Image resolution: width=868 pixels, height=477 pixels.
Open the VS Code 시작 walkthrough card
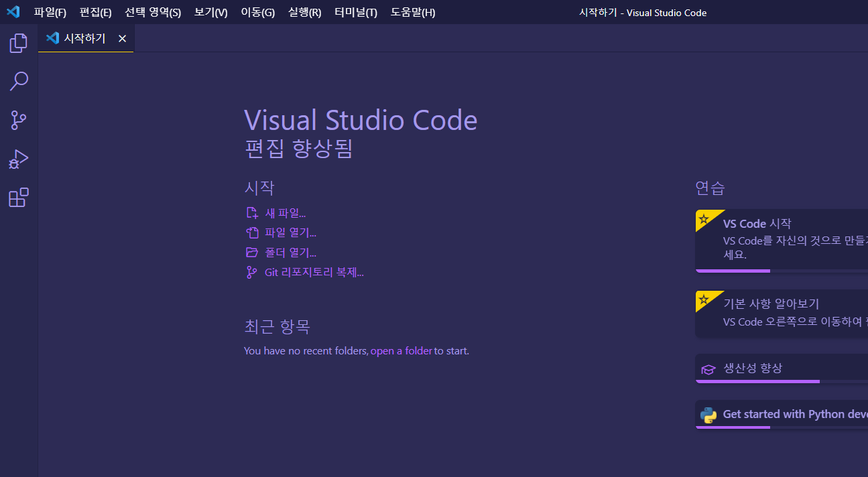(782, 241)
